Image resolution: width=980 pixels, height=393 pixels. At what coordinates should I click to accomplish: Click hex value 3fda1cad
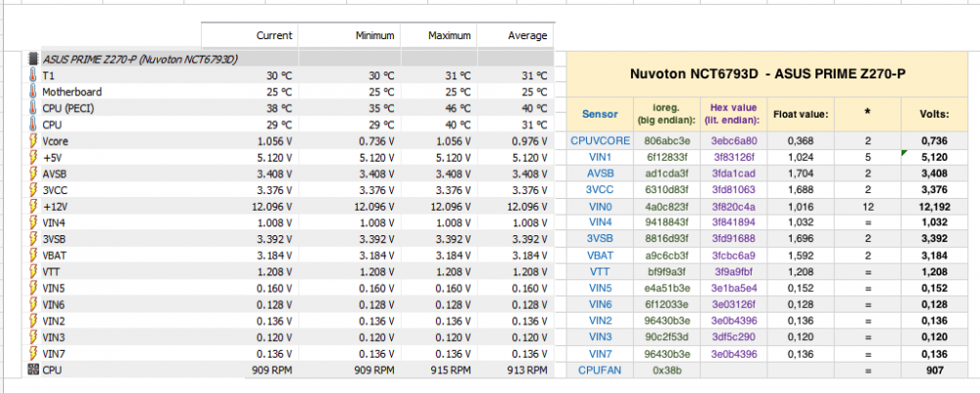733,173
